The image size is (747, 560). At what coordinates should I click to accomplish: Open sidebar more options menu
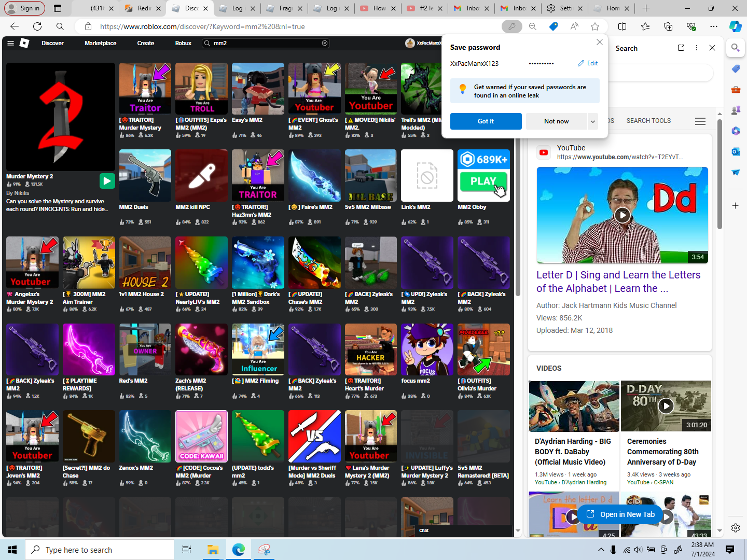697,48
